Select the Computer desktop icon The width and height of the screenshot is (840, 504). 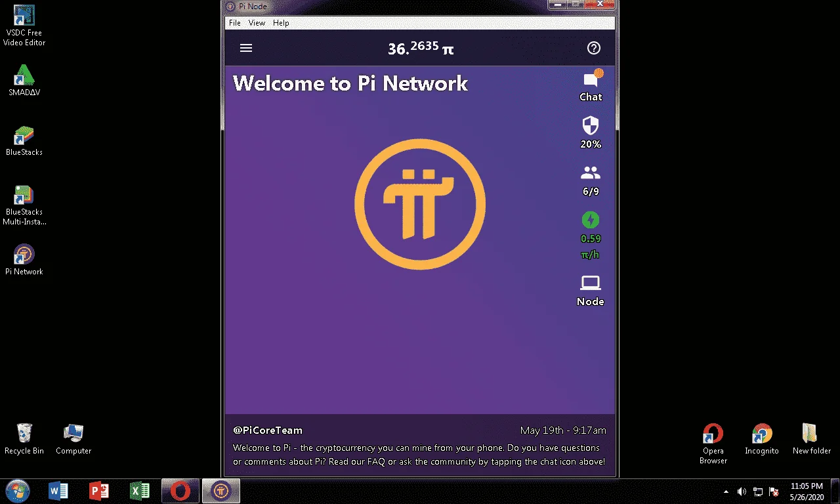coord(73,439)
